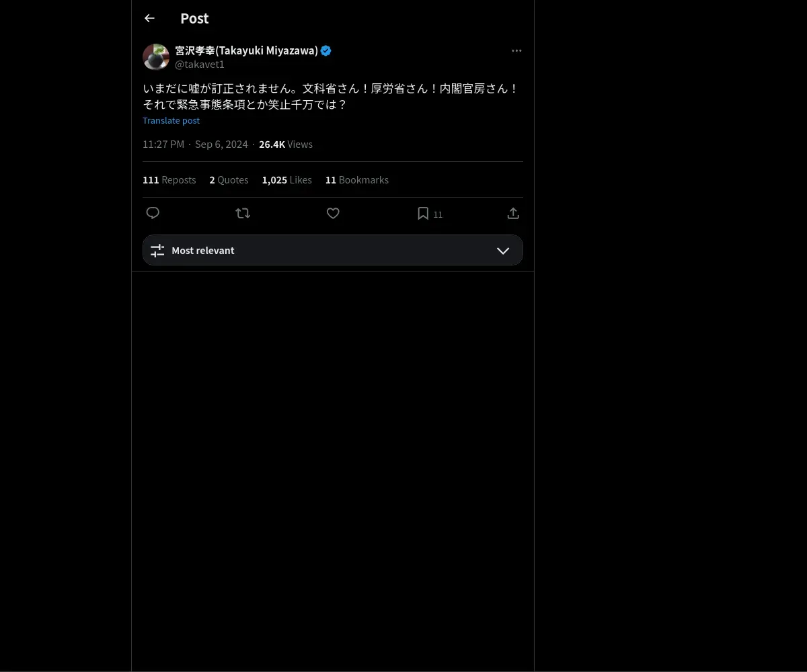
Task: Go back using the left arrow icon
Action: (x=149, y=18)
